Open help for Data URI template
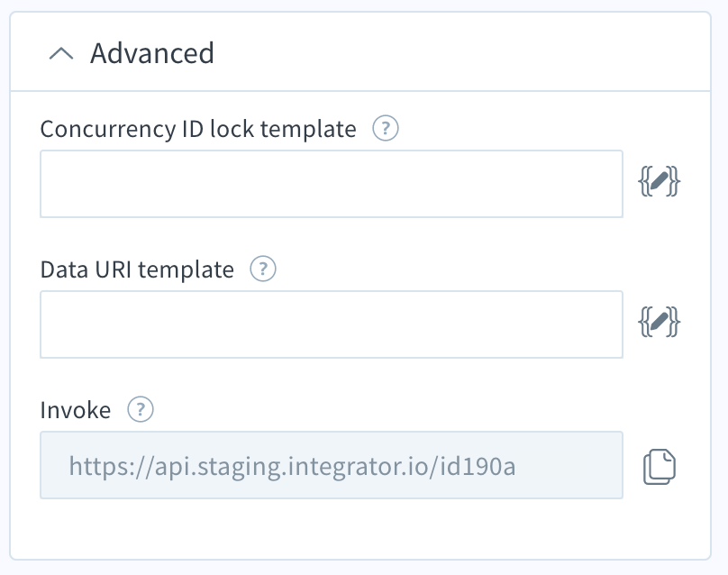This screenshot has width=728, height=575. click(x=263, y=269)
